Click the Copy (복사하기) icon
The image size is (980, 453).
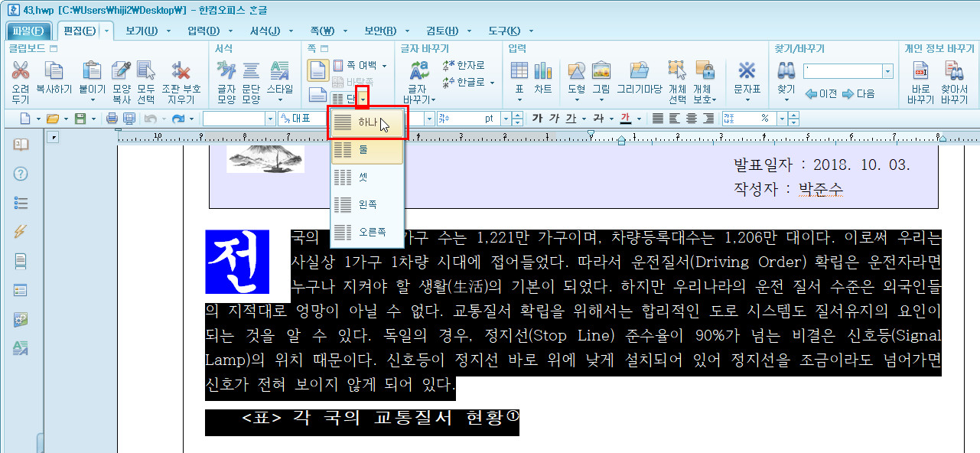[x=54, y=70]
